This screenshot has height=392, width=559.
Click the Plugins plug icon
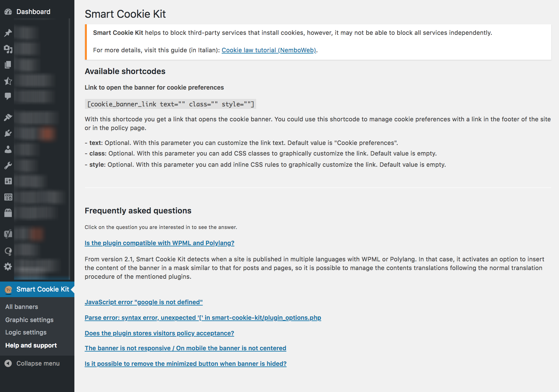(8, 133)
